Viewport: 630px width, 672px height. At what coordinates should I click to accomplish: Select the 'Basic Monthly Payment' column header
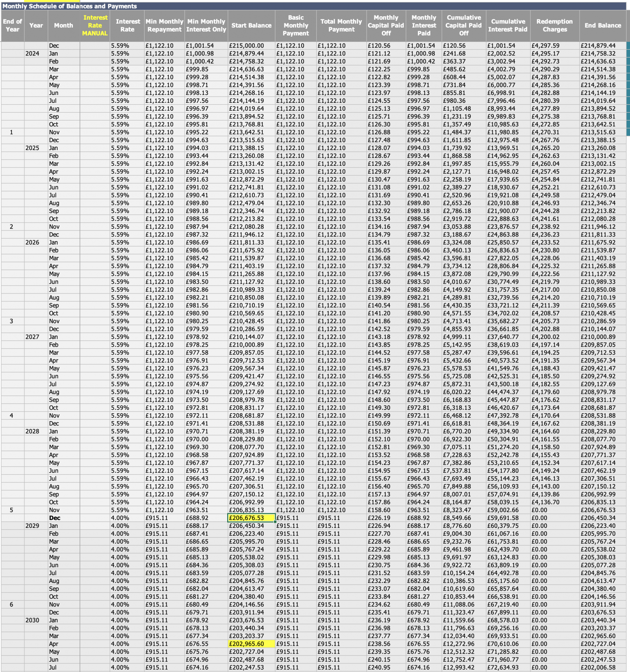[296, 26]
